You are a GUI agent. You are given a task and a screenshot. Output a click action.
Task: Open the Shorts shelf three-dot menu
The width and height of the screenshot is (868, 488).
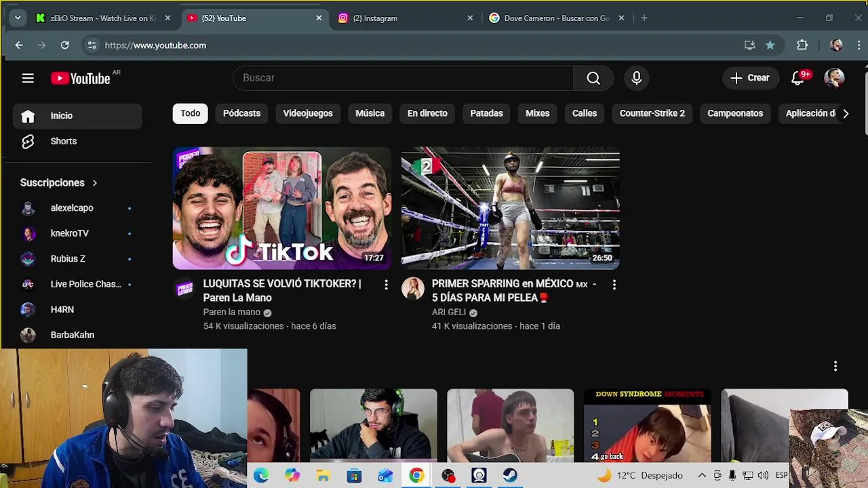pyautogui.click(x=835, y=366)
